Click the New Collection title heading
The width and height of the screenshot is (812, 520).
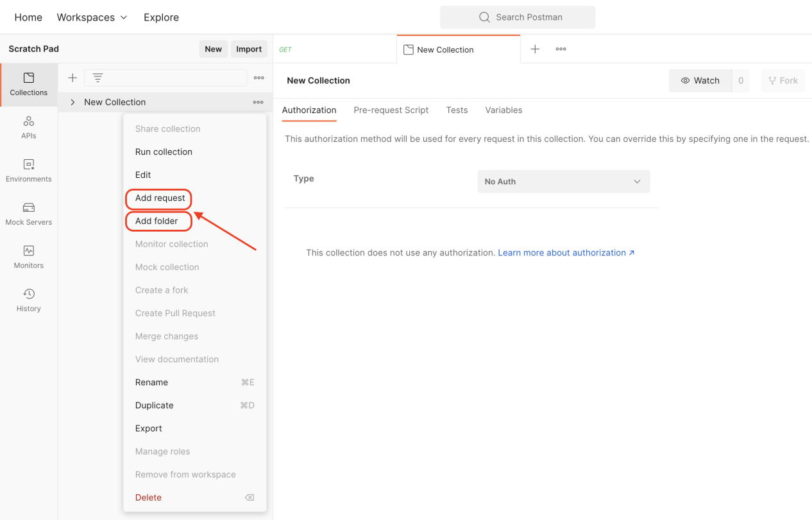(318, 80)
